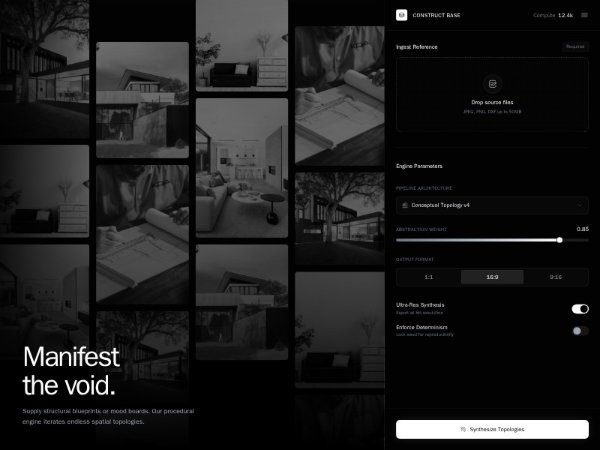Click the Abstraction Weight slider handle

559,240
